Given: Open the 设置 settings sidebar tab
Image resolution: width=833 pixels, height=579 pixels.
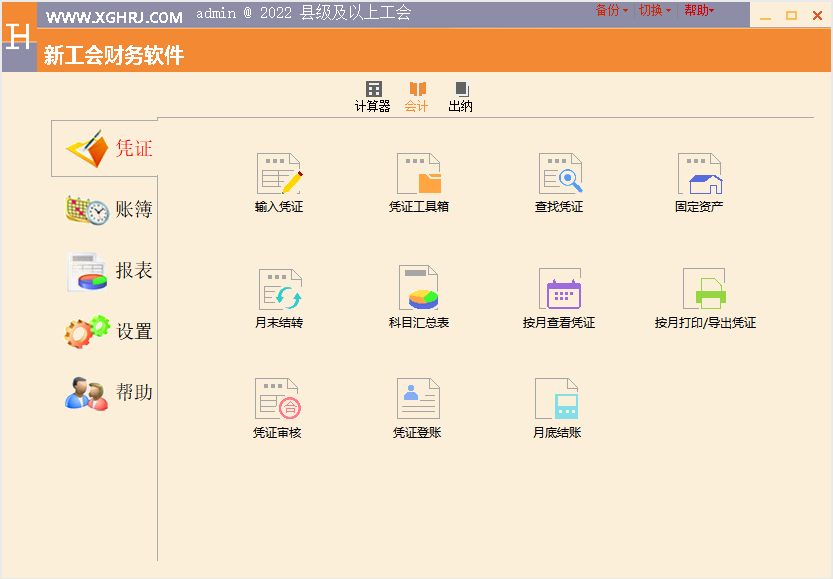Looking at the screenshot, I should point(108,332).
